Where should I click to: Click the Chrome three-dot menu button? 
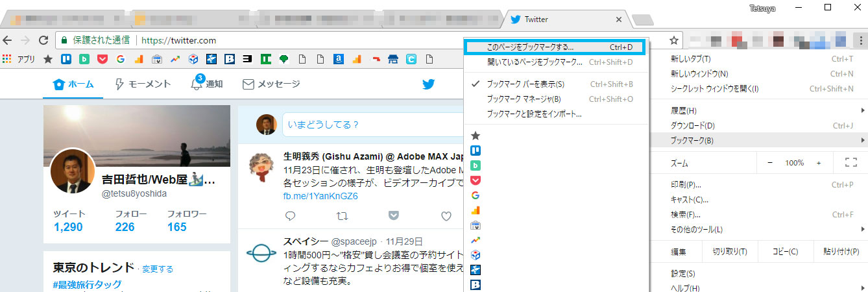[860, 40]
